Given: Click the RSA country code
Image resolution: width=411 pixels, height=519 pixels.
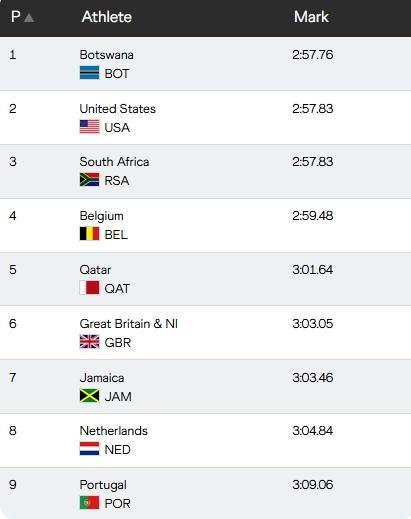Looking at the screenshot, I should 117,181.
